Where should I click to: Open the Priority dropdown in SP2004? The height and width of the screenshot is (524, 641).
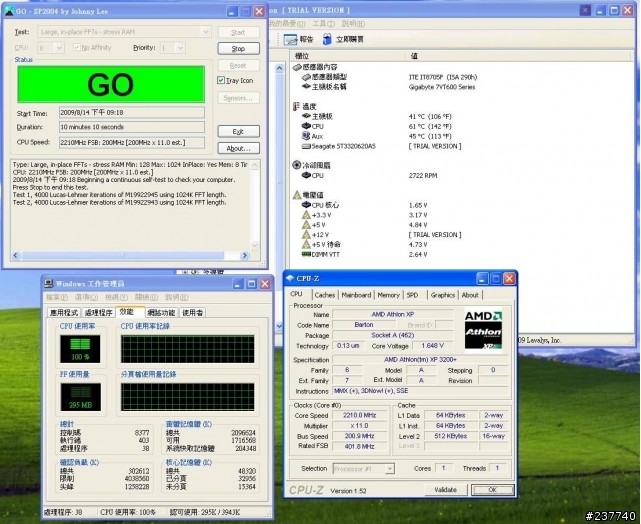(x=180, y=48)
